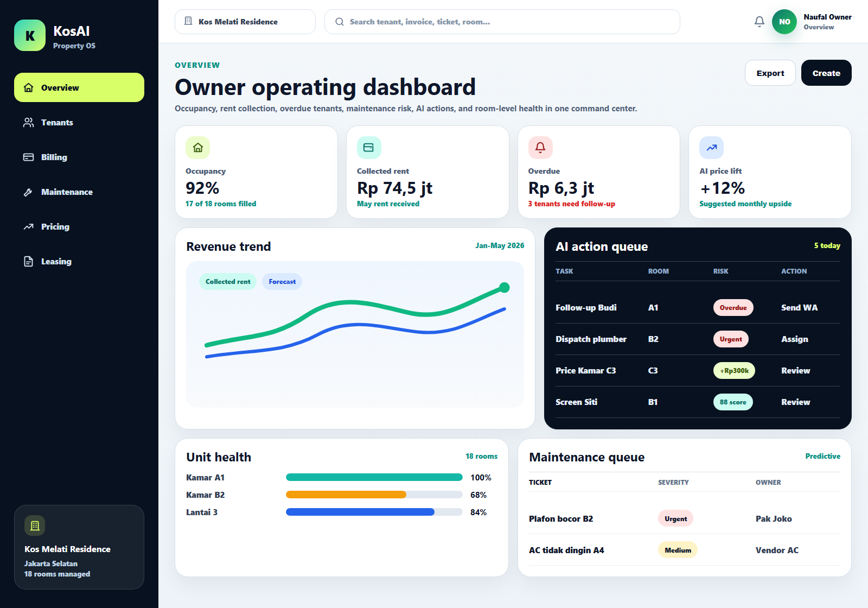Click Assign for Dispatch plumber
The height and width of the screenshot is (608, 868).
(x=795, y=339)
